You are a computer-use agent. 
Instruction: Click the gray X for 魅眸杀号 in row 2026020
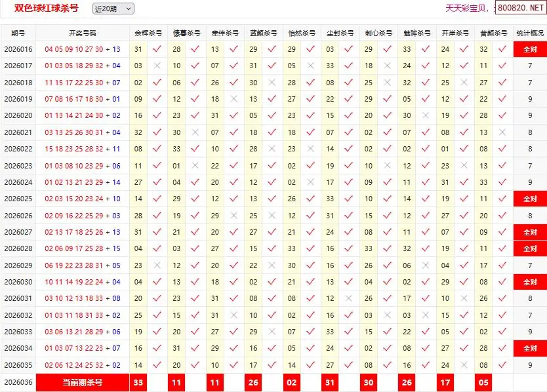pos(425,115)
